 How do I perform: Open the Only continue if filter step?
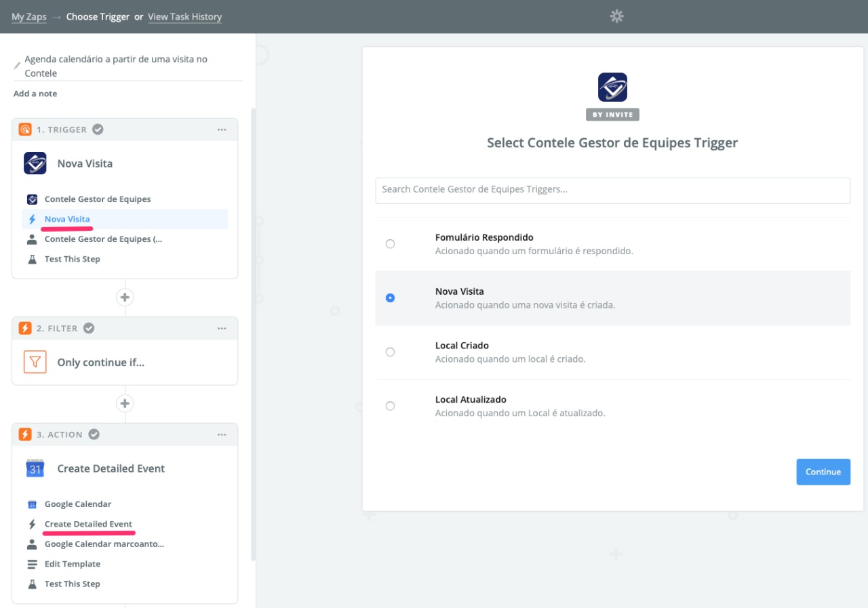125,362
